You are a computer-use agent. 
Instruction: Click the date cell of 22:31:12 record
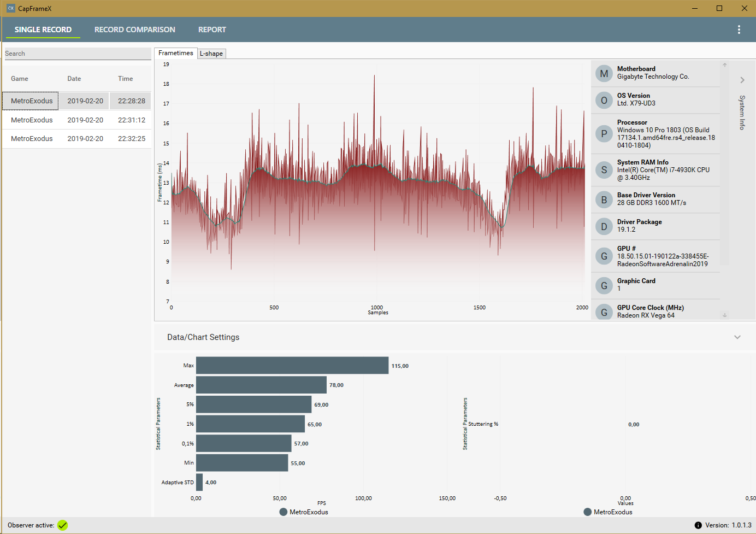click(85, 120)
